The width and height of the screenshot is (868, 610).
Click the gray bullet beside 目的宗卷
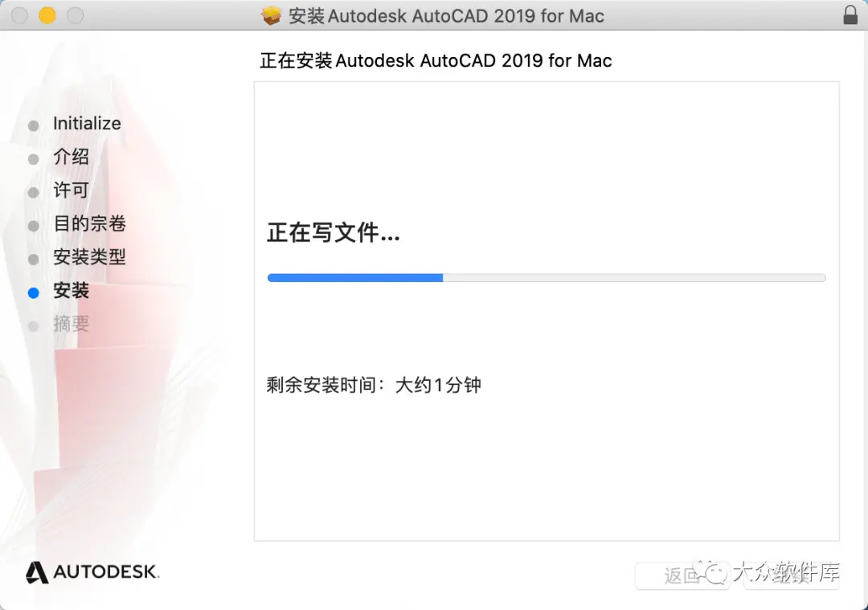pos(33,226)
